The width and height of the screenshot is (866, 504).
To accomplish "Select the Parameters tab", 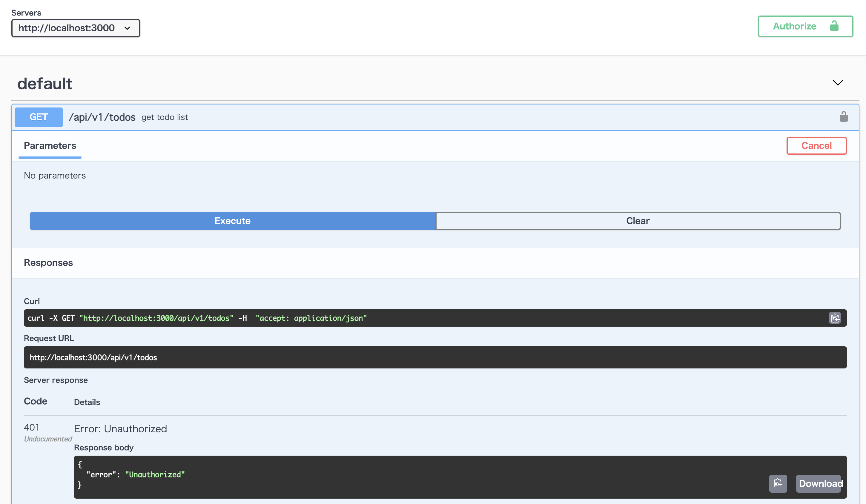I will (x=50, y=146).
